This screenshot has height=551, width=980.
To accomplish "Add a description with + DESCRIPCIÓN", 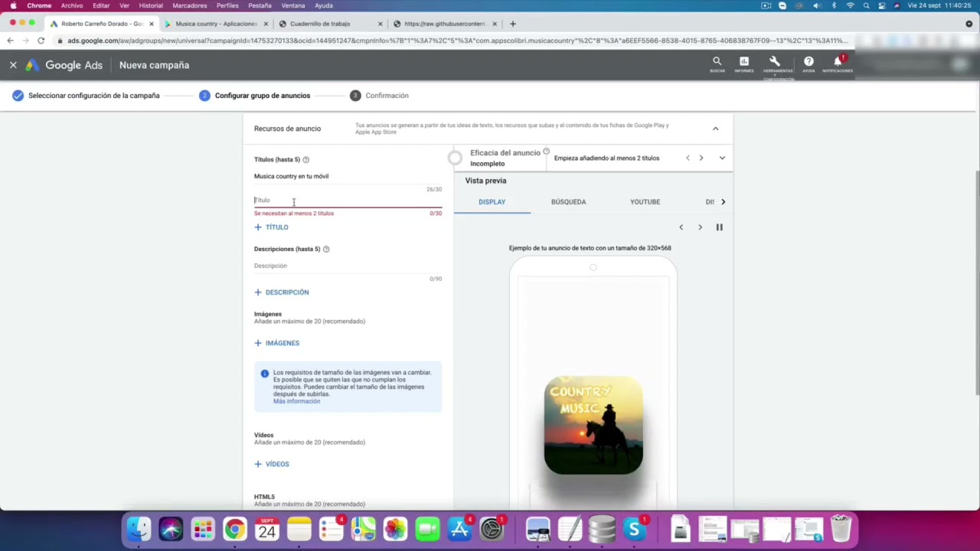I will 282,292.
